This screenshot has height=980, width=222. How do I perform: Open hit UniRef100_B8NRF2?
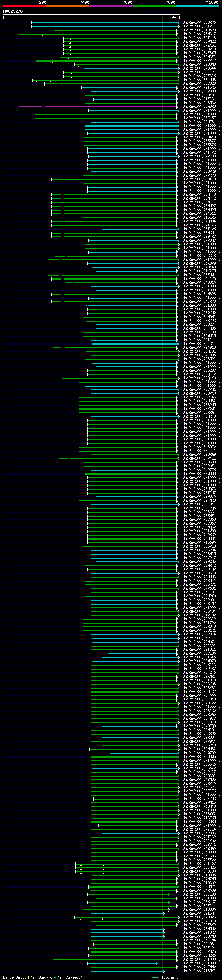[199, 566]
